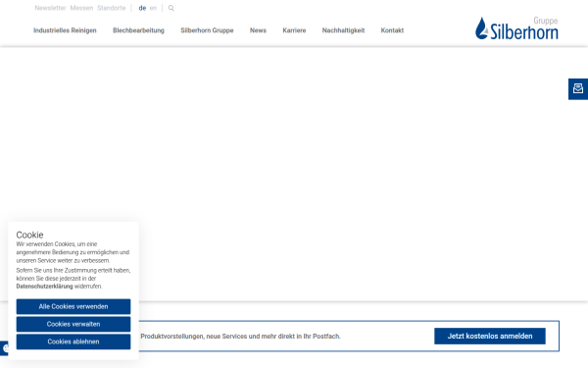Viewport: 588px width, 368px height.
Task: Click the Cookie heading text
Action: (29, 235)
